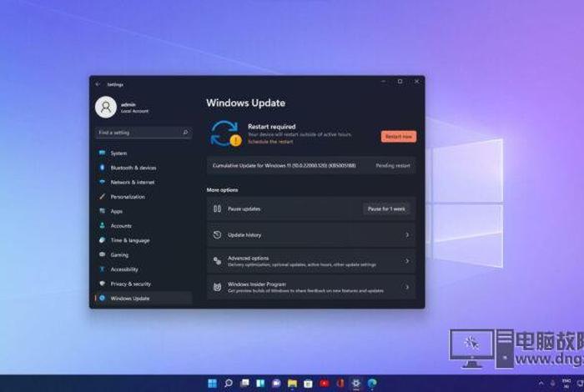Click the Restart now button
This screenshot has width=584, height=392.
click(x=399, y=137)
